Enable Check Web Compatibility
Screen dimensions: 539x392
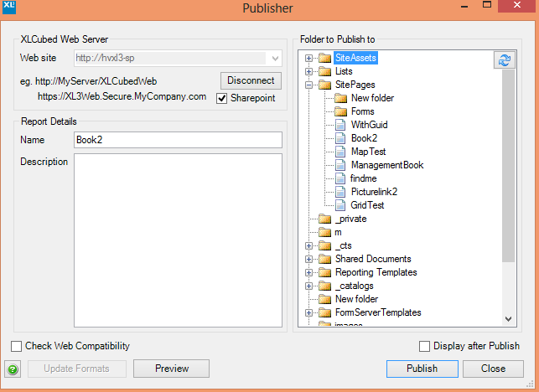(x=16, y=346)
